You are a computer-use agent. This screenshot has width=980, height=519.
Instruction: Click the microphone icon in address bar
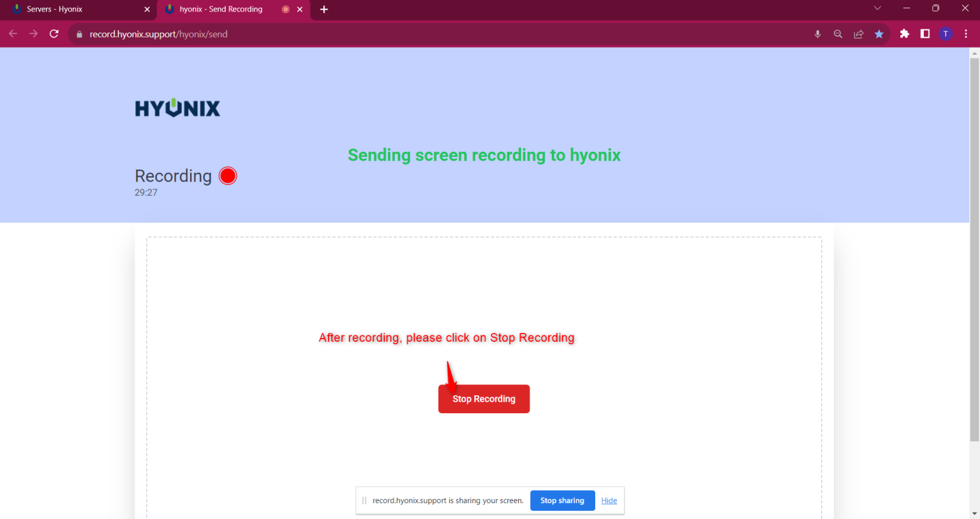point(817,34)
